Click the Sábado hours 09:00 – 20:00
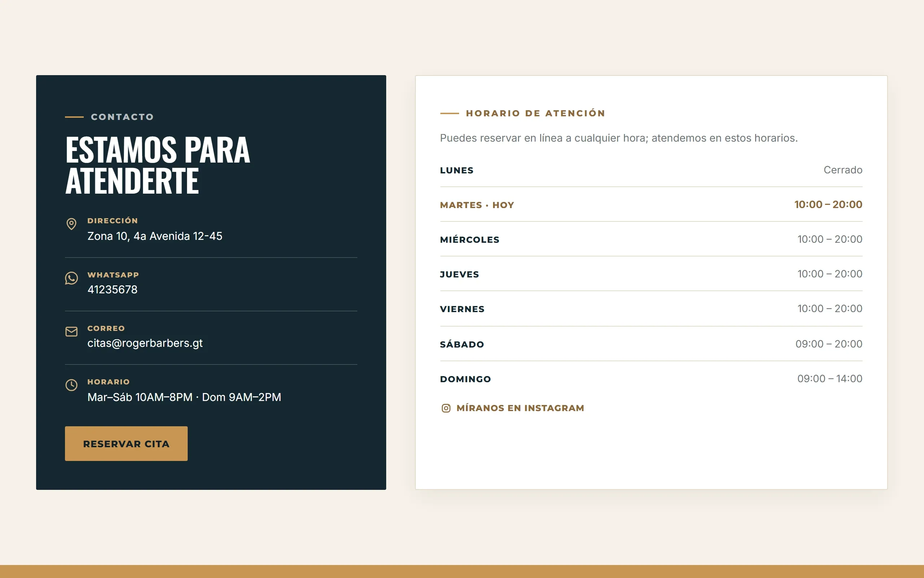924x578 pixels. pos(829,344)
